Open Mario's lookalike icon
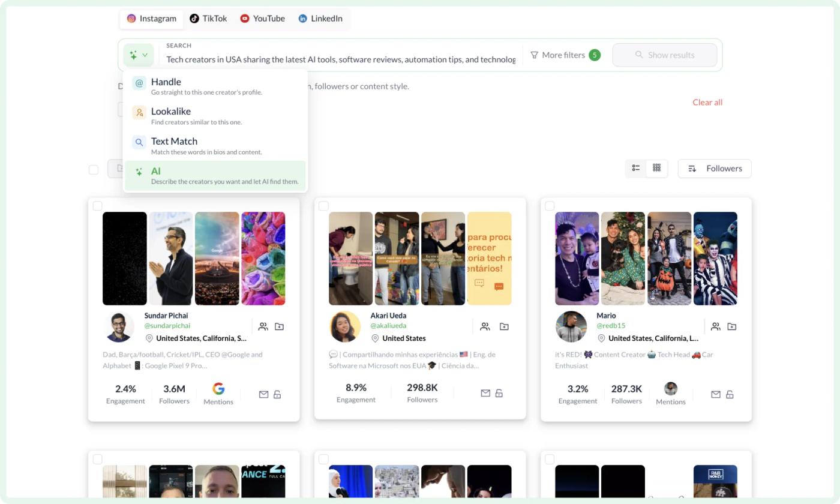 [x=715, y=326]
